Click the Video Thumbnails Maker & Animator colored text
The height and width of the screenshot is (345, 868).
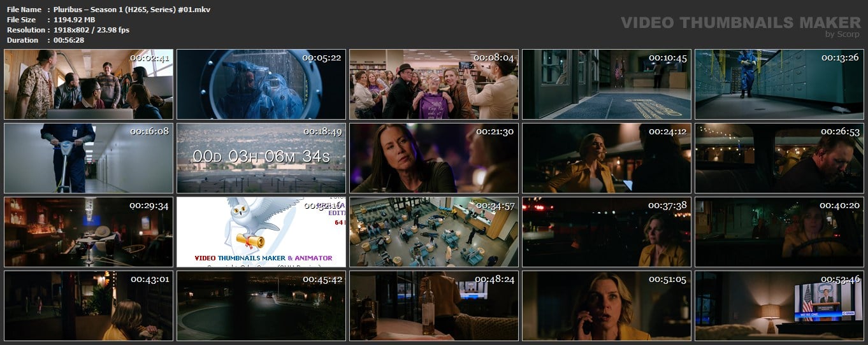point(263,258)
